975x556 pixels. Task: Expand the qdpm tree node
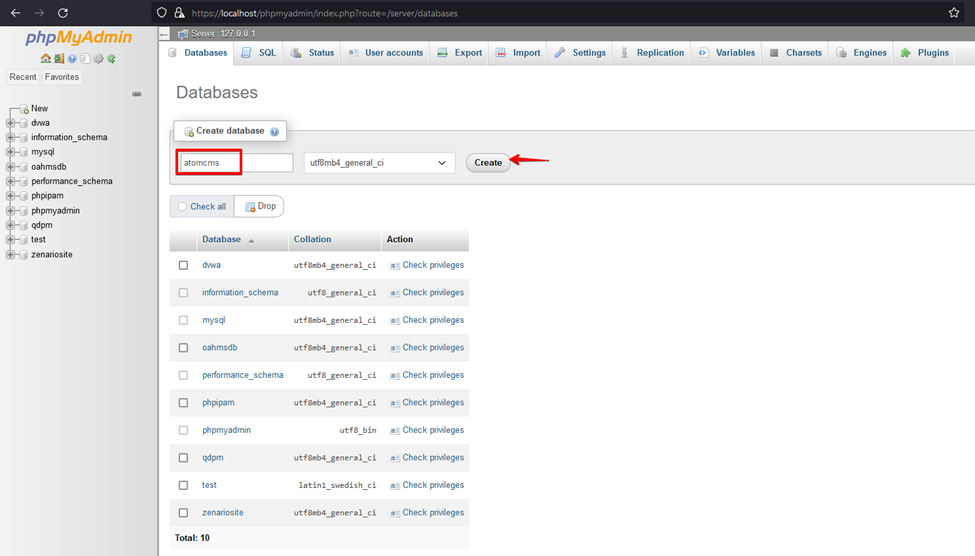pos(11,225)
